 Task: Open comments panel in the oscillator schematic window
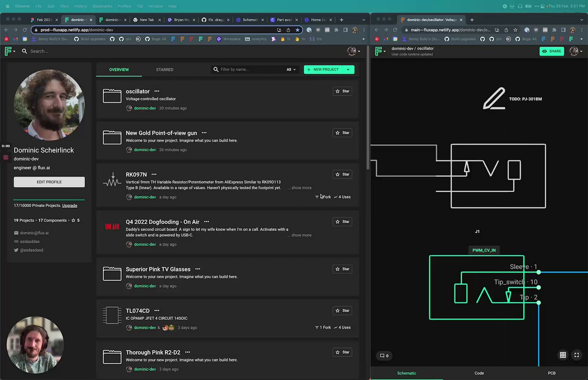click(384, 356)
